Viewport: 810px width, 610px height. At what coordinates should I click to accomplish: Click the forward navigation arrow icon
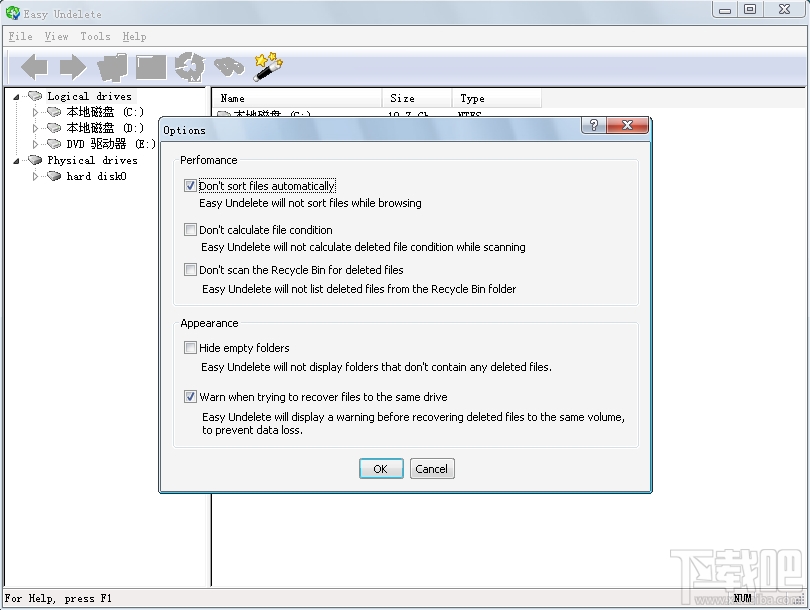point(71,66)
